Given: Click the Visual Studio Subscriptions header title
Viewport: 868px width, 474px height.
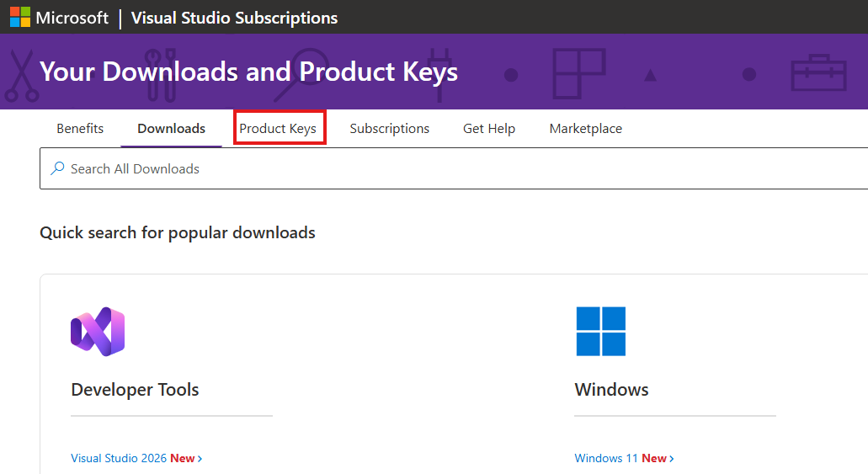Looking at the screenshot, I should (x=234, y=18).
